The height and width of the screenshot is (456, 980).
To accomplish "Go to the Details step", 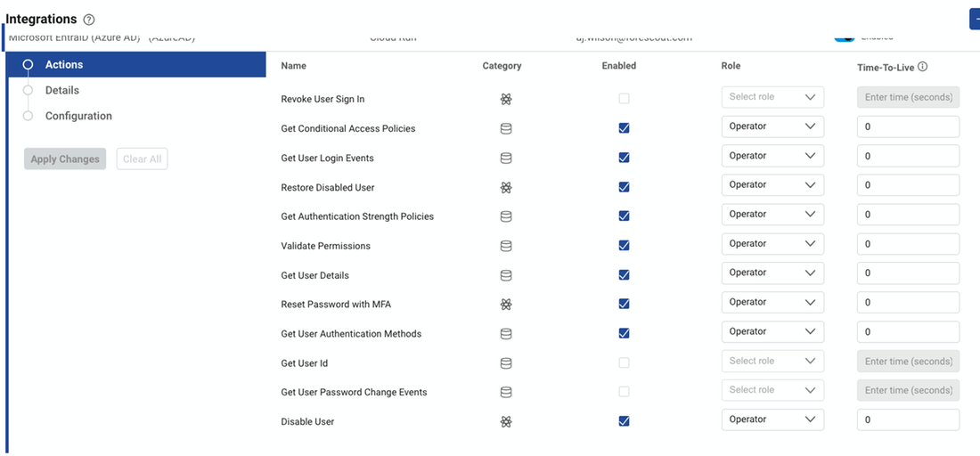I will tap(62, 90).
